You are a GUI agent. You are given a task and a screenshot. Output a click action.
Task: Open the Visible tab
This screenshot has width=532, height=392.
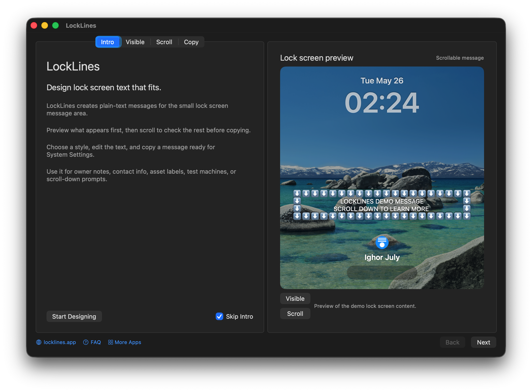point(135,42)
